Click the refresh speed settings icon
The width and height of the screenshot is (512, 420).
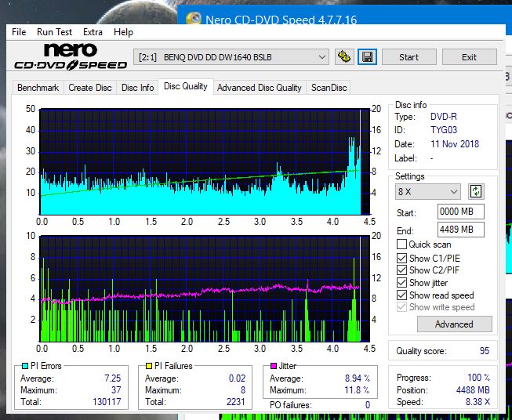tap(476, 191)
